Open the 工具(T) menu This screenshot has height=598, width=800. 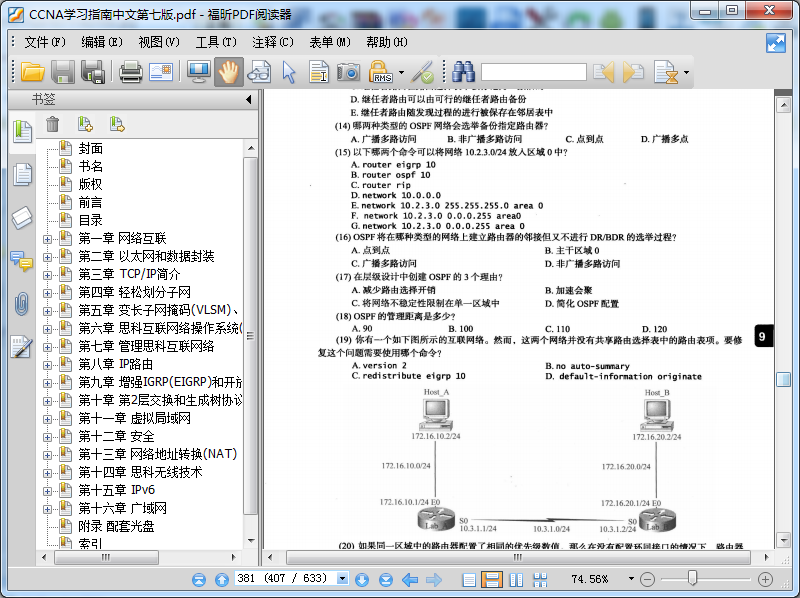tap(216, 42)
